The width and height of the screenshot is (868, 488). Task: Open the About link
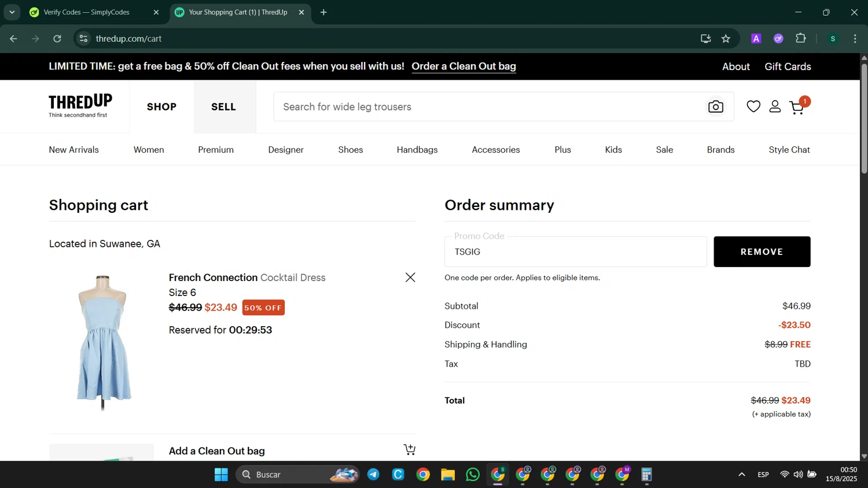click(735, 66)
